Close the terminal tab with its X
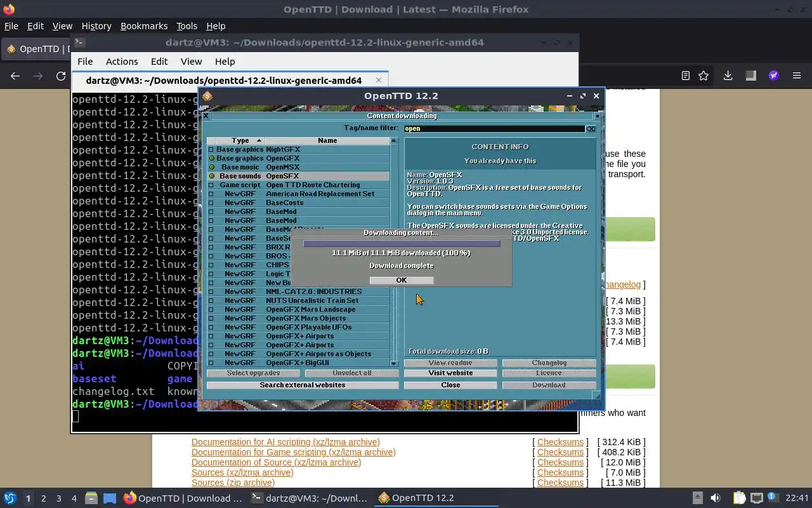Image resolution: width=812 pixels, height=508 pixels. tap(379, 80)
